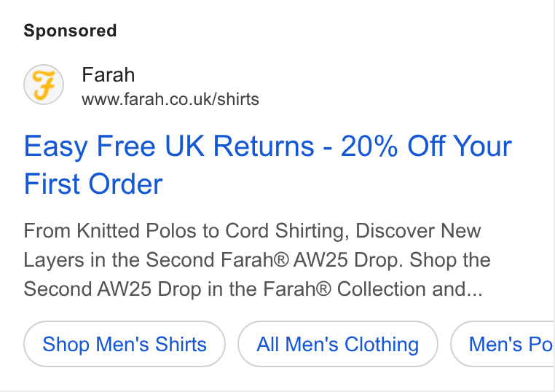555x392 pixels.
Task: Click the word Shirts in first chip
Action: point(181,344)
